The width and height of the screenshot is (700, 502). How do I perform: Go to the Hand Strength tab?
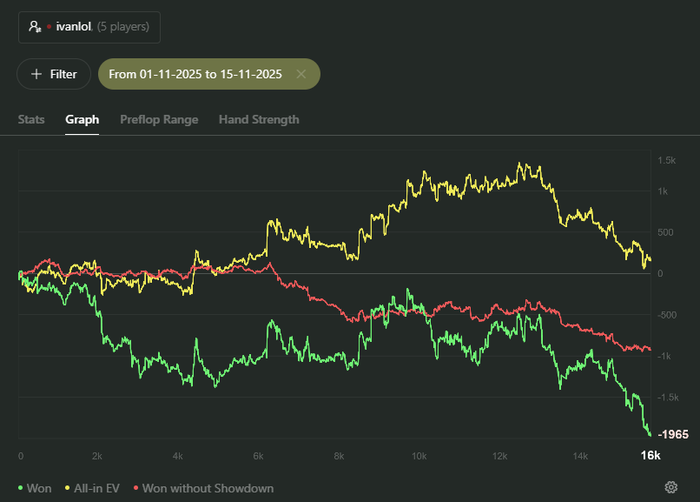click(x=259, y=120)
